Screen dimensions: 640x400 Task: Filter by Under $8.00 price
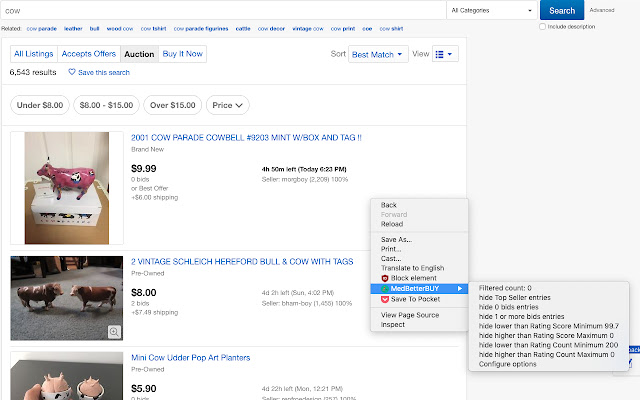click(40, 105)
